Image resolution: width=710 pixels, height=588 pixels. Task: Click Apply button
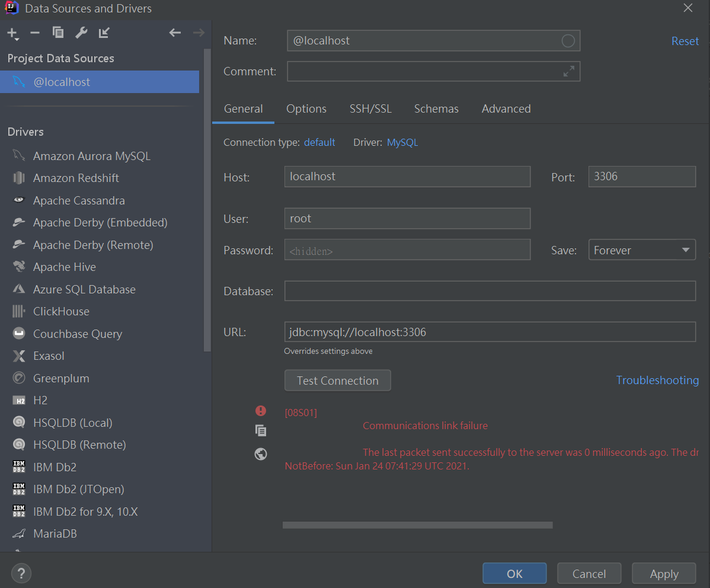(664, 574)
